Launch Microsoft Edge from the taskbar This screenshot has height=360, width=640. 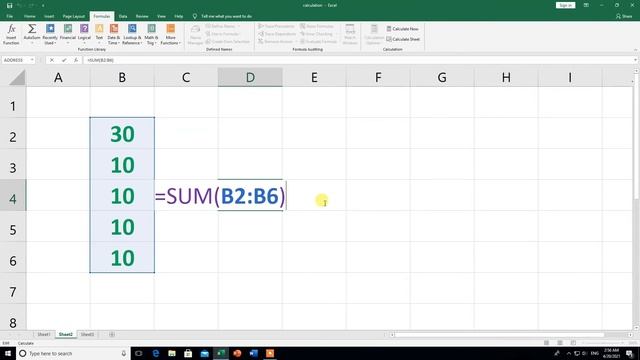click(156, 353)
